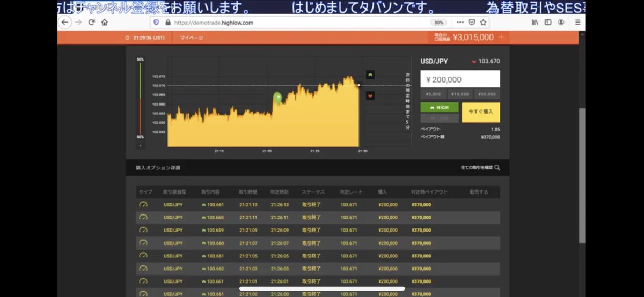Choose the greyed LOW option
The height and width of the screenshot is (297, 644).
coord(440,118)
